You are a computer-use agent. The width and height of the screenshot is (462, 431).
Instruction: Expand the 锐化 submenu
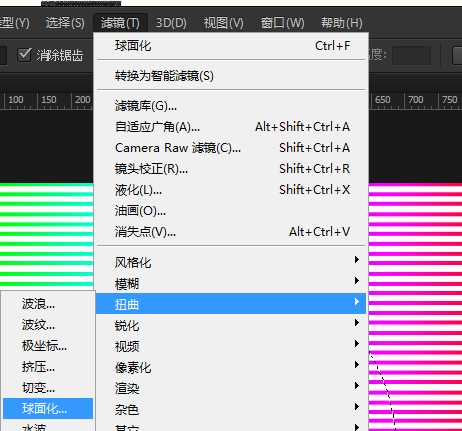coord(232,325)
